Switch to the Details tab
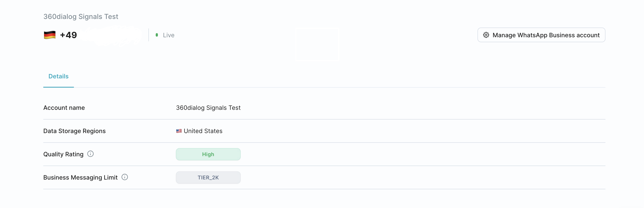The width and height of the screenshot is (644, 208). 58,76
